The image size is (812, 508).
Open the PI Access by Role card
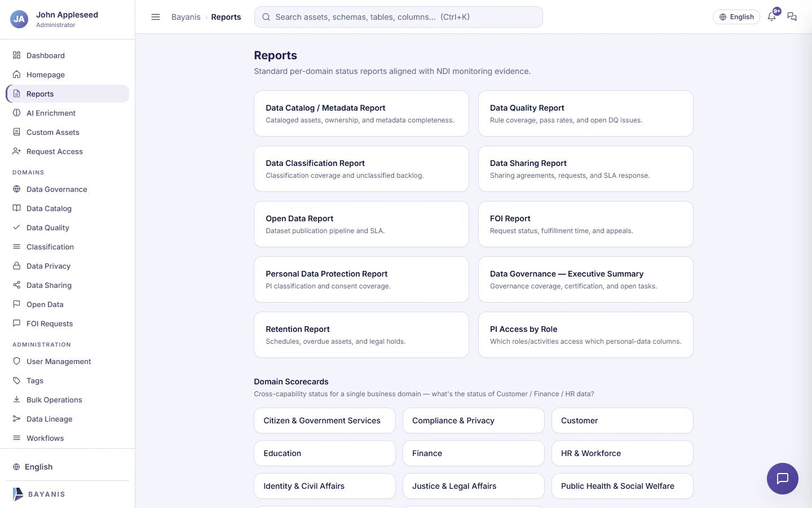(586, 335)
